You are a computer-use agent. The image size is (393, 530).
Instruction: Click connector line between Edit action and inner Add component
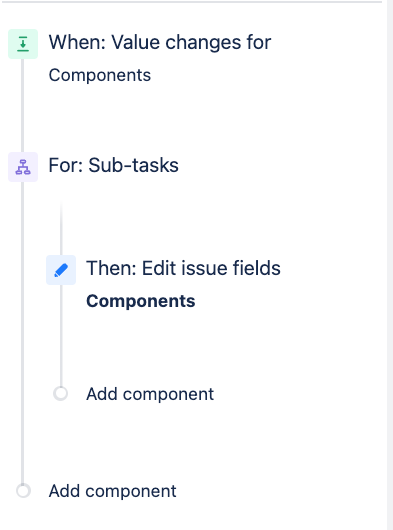tap(61, 336)
